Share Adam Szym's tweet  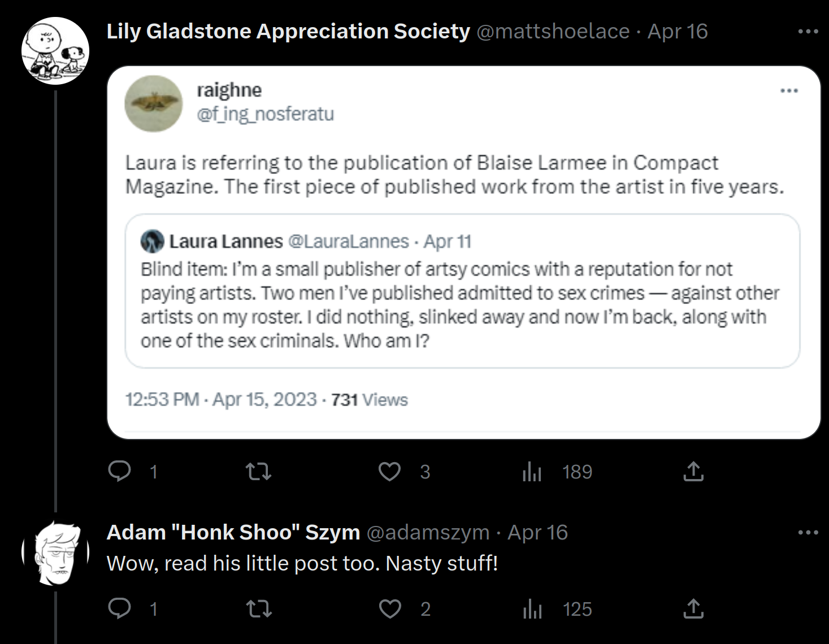[x=693, y=608]
